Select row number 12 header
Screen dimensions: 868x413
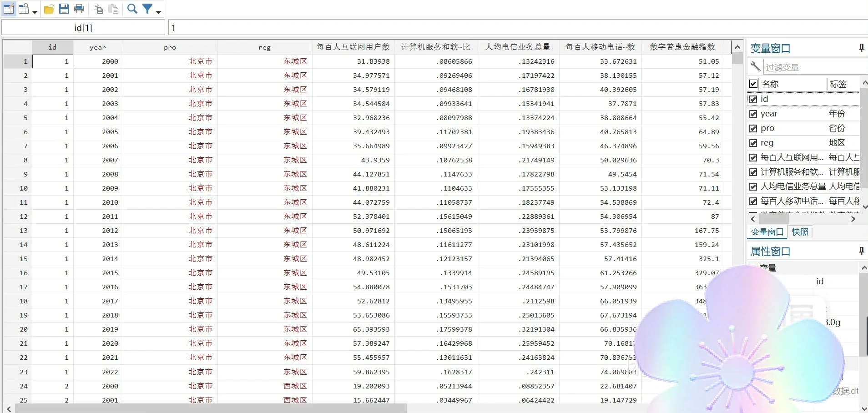(x=18, y=217)
